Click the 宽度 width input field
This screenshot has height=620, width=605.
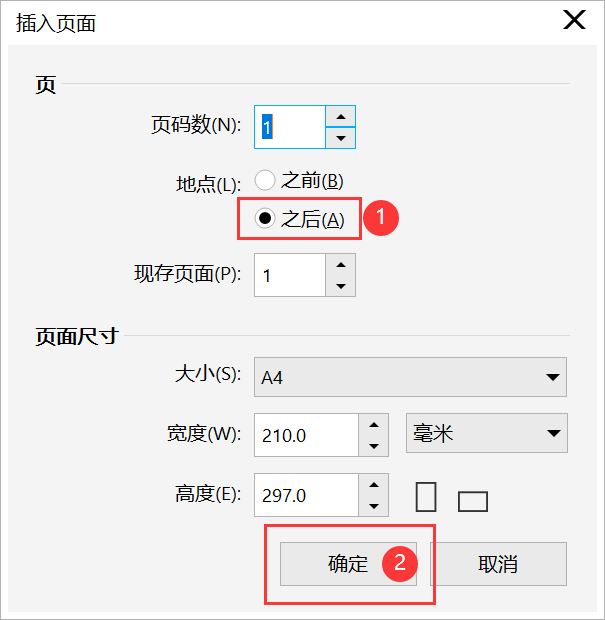[305, 435]
